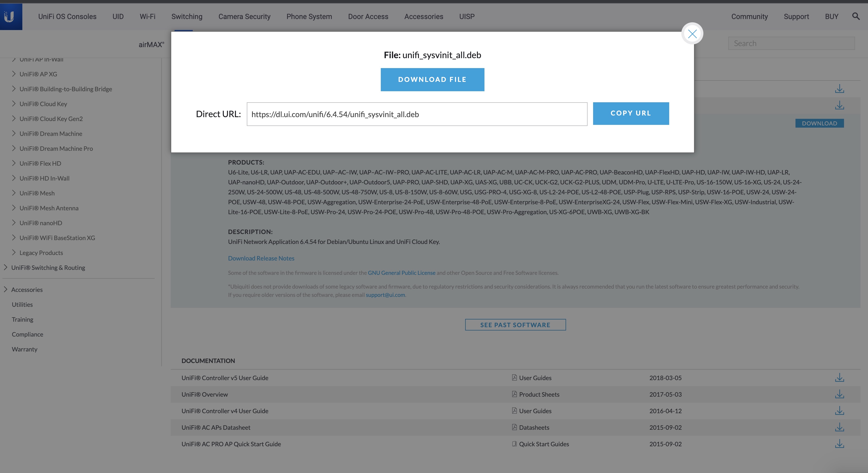Open Warranty in the sidebar
868x473 pixels.
coord(24,349)
